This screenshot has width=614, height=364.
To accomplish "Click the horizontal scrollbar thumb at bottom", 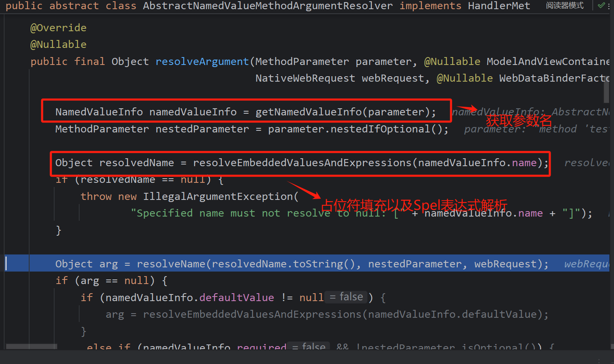I will pyautogui.click(x=32, y=347).
